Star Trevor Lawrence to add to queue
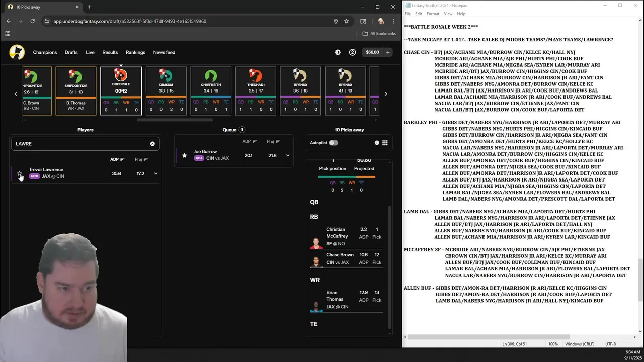Image resolution: width=644 pixels, height=362 pixels. 20,174
